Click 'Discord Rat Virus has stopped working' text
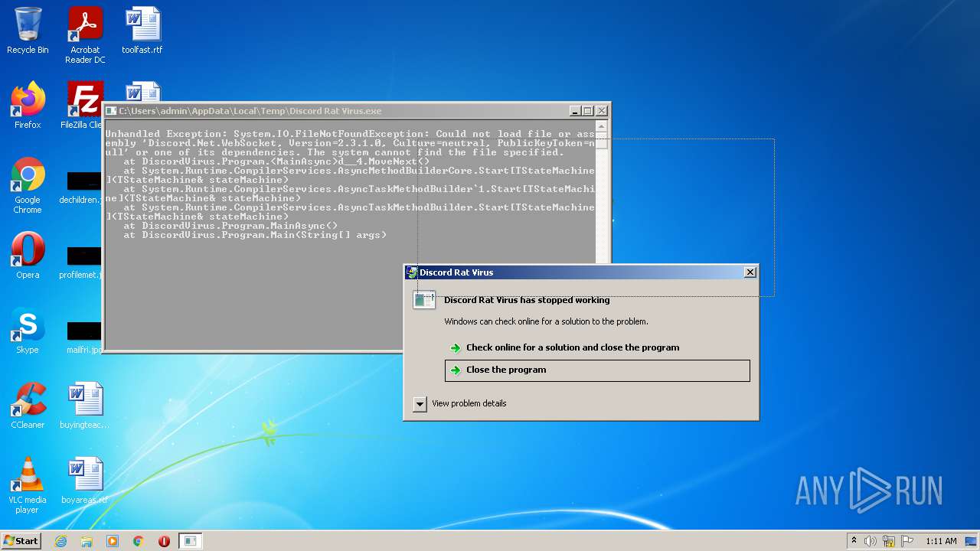The image size is (980, 551). pyautogui.click(x=527, y=300)
